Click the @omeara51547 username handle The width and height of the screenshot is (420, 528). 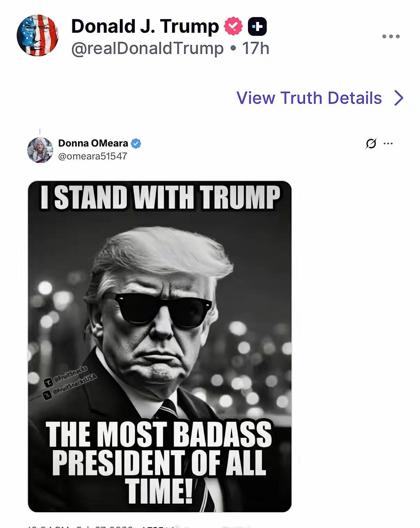[92, 156]
